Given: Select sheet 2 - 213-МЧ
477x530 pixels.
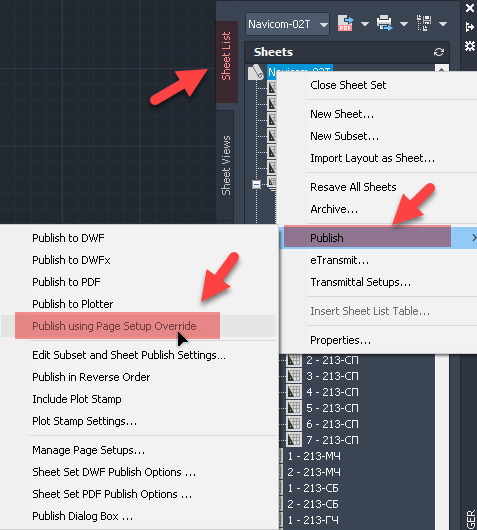Looking at the screenshot, I should (314, 472).
